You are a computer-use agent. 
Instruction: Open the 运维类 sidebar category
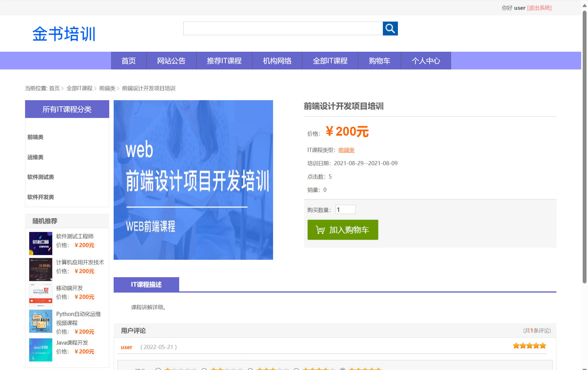click(35, 157)
